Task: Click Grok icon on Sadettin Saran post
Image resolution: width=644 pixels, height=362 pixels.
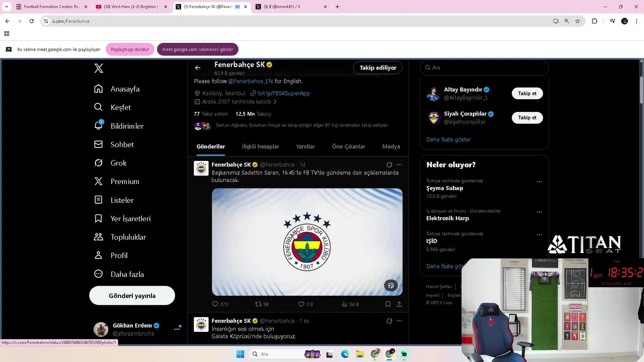Action: [389, 165]
